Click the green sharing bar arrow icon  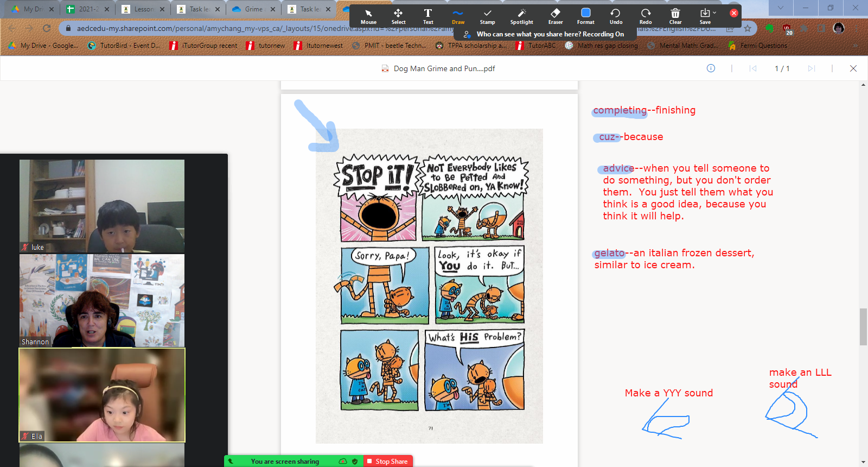(x=231, y=461)
